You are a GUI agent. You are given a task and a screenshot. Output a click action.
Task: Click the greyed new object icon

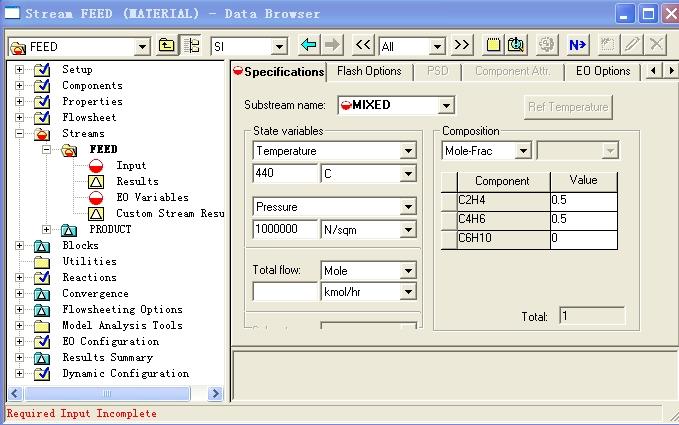tap(608, 45)
